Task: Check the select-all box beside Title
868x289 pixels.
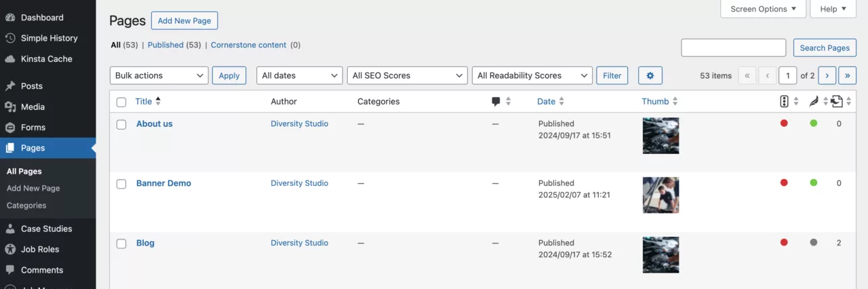Action: [x=121, y=102]
